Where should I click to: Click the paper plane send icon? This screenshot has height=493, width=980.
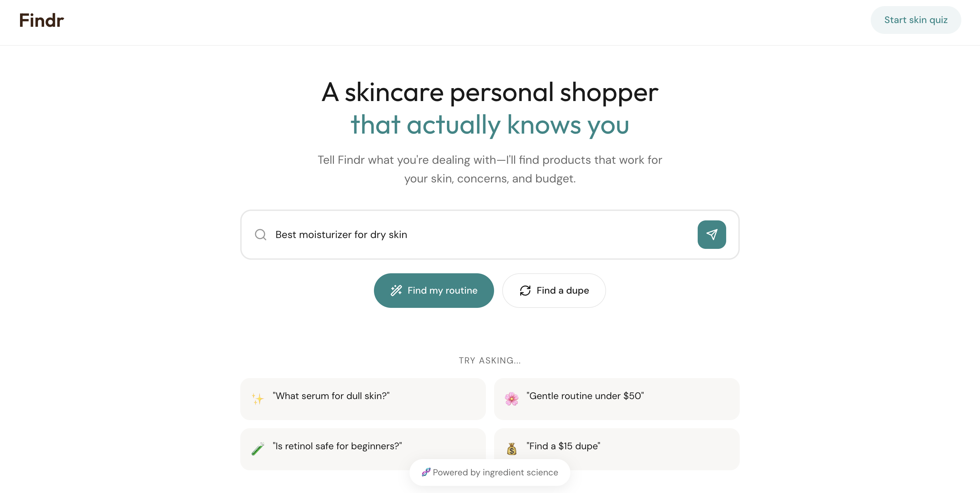coord(712,235)
